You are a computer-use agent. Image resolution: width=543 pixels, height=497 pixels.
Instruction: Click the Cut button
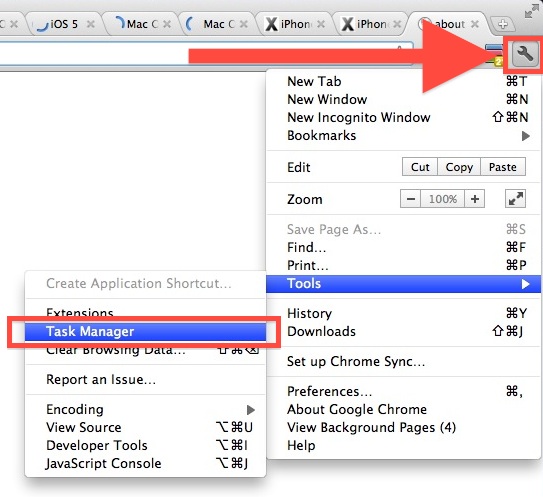420,167
